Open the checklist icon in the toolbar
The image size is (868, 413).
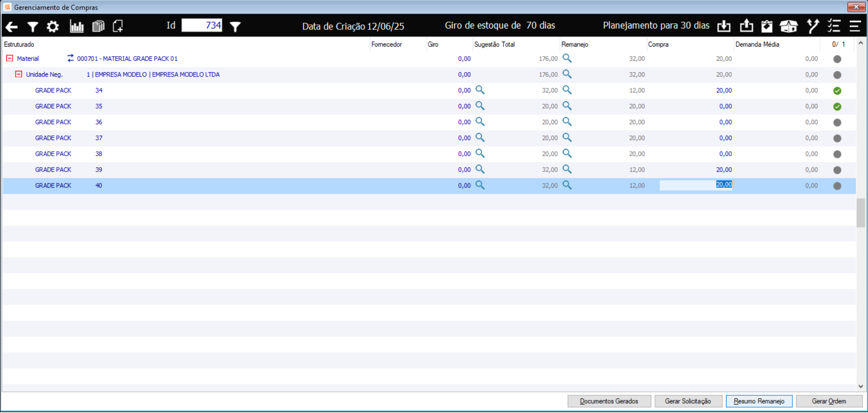click(834, 26)
